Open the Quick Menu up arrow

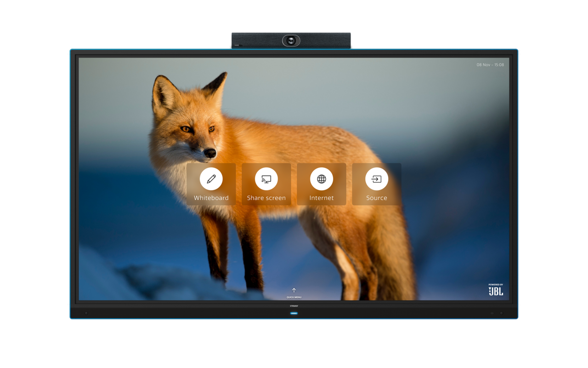[x=294, y=290]
